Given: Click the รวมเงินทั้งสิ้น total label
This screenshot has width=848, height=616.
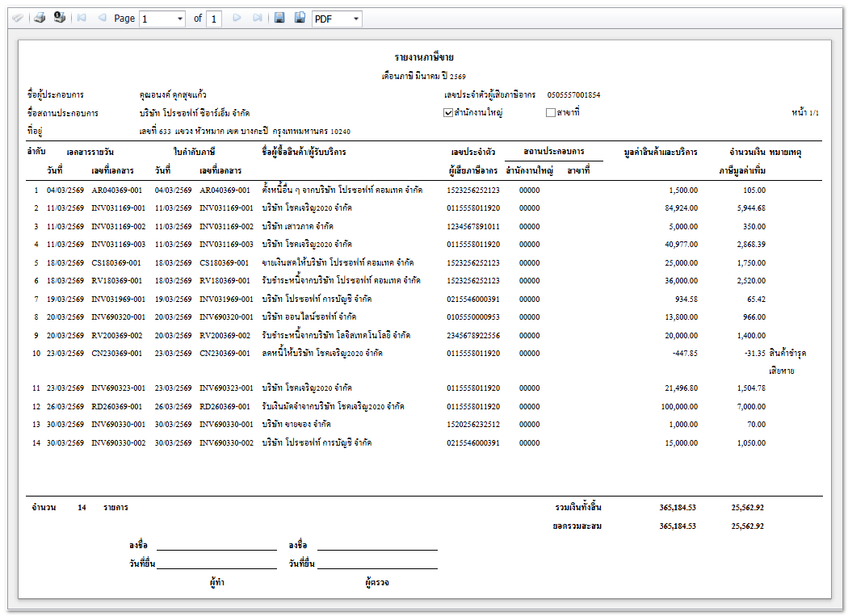Looking at the screenshot, I should [x=578, y=508].
